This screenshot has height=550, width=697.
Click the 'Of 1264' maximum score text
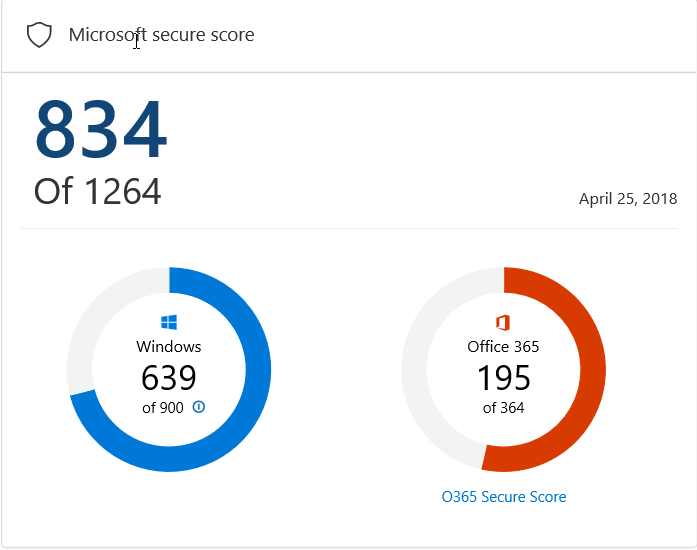97,191
